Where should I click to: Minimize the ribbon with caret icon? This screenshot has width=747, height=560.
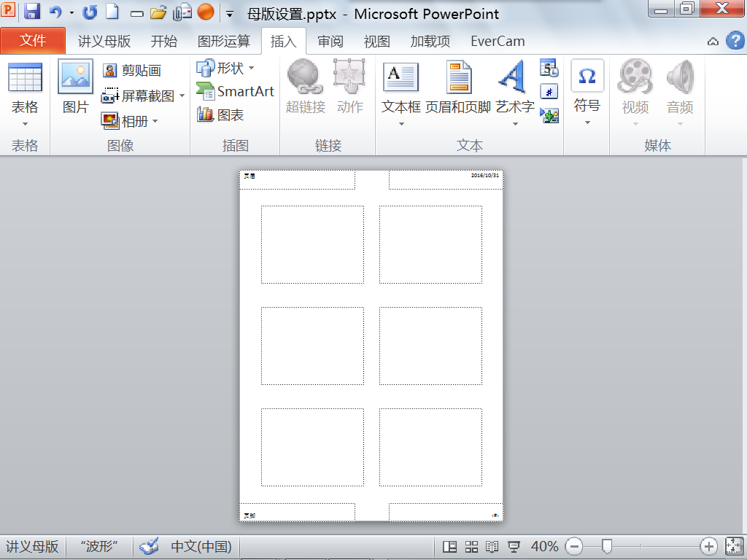click(x=713, y=42)
